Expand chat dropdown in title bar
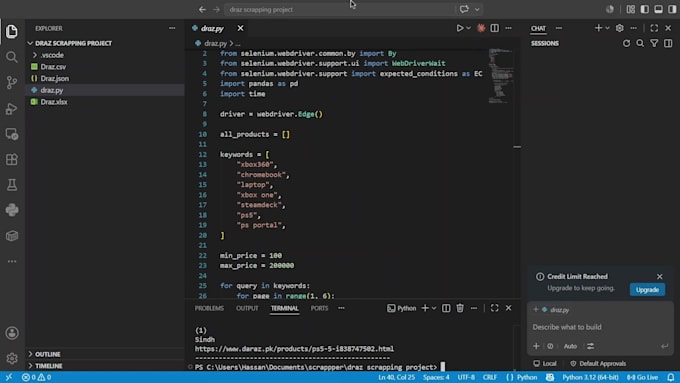This screenshot has height=383, width=680. coord(477,9)
